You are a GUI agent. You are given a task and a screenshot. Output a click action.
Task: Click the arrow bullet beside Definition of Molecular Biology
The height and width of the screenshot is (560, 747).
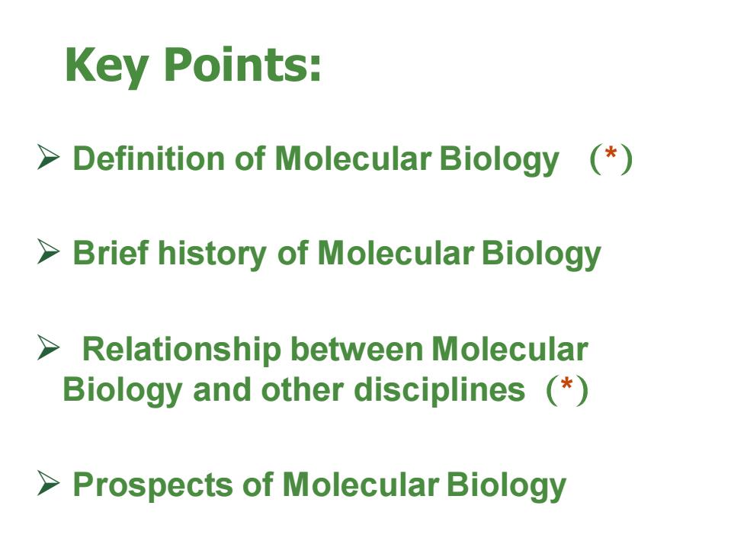click(49, 158)
